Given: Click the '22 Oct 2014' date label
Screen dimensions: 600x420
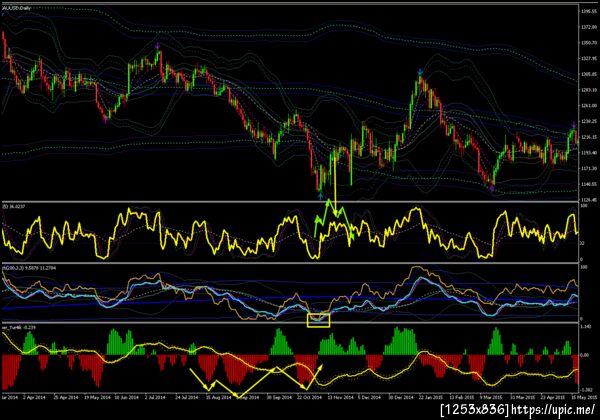Looking at the screenshot, I should (x=310, y=397).
